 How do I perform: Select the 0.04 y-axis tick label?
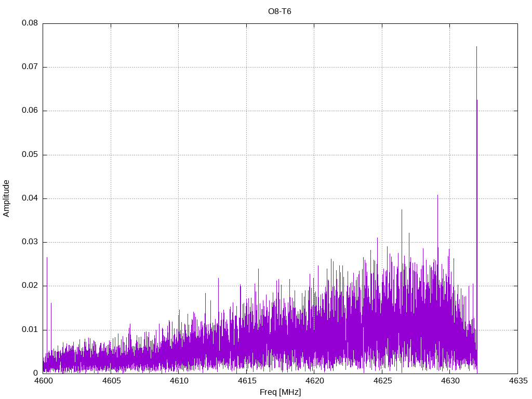click(29, 198)
